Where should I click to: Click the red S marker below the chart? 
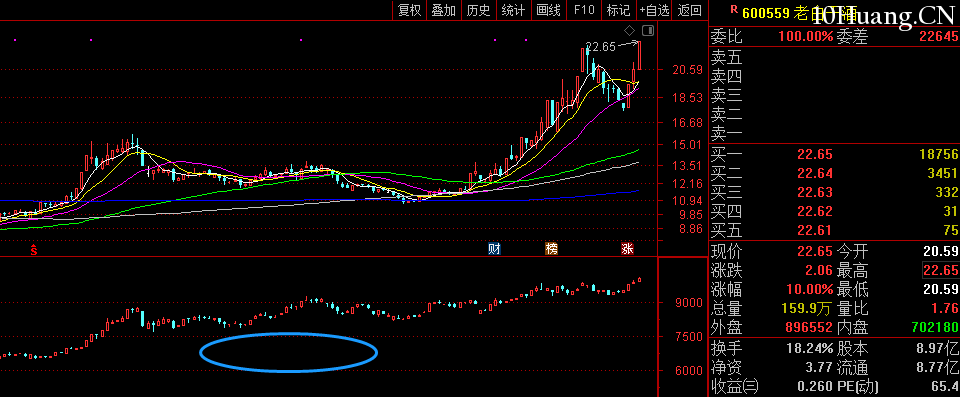pyautogui.click(x=34, y=249)
